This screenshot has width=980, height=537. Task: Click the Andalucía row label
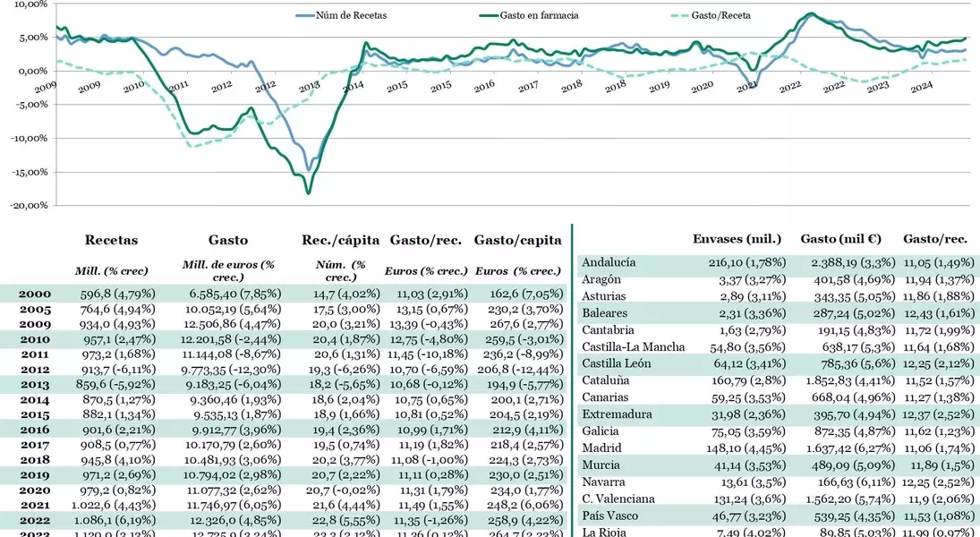(609, 262)
